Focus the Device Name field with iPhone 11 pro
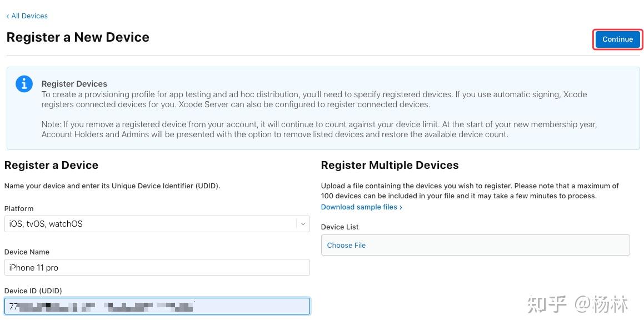This screenshot has height=330, width=644. [157, 267]
